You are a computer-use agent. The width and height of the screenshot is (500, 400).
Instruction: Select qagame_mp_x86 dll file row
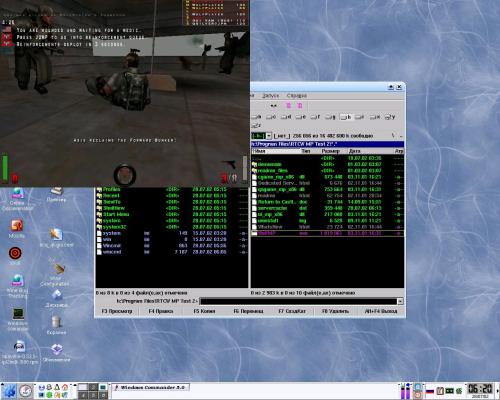click(327, 190)
